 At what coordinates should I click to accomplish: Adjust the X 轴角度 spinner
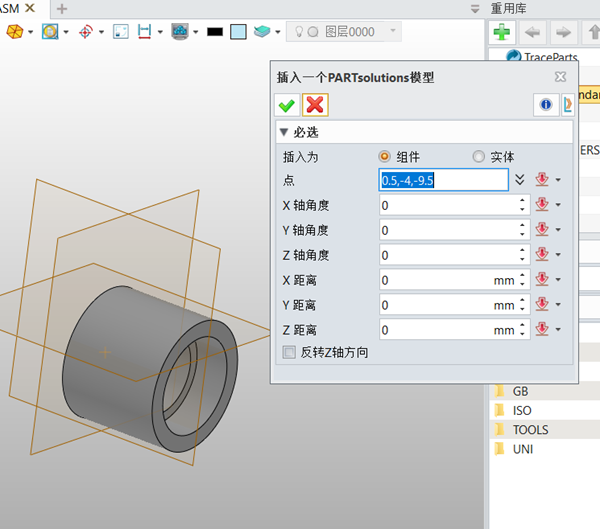click(522, 205)
